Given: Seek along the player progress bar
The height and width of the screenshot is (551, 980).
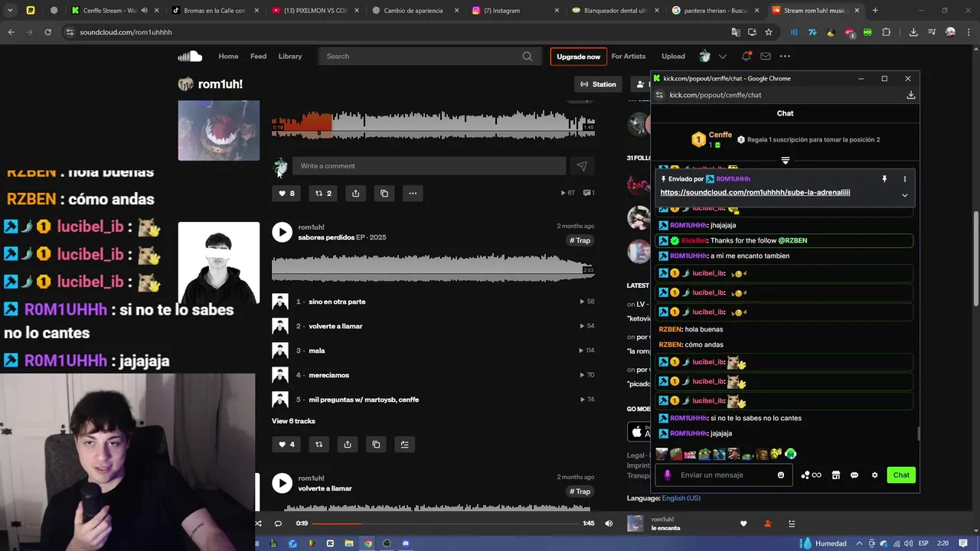Looking at the screenshot, I should click(x=446, y=523).
